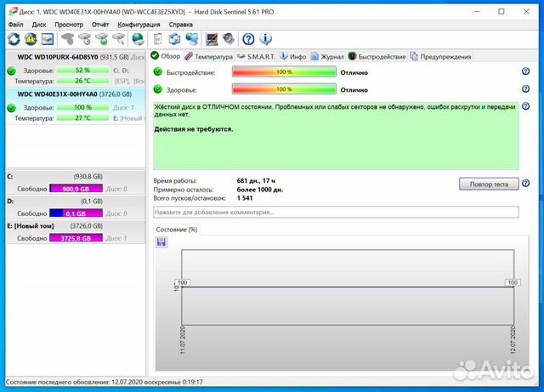Viewport: 544px width, 392px height.
Task: Click the drive with magnifier toolbar icon
Action: click(x=119, y=39)
